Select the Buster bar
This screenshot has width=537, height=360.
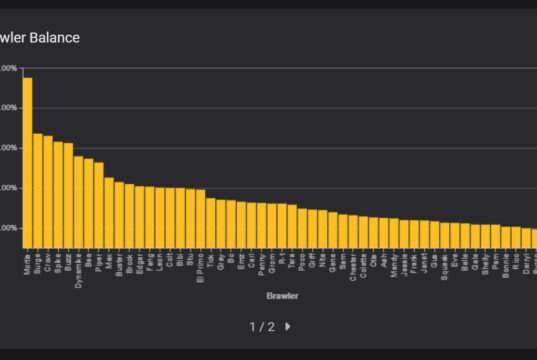tap(119, 215)
